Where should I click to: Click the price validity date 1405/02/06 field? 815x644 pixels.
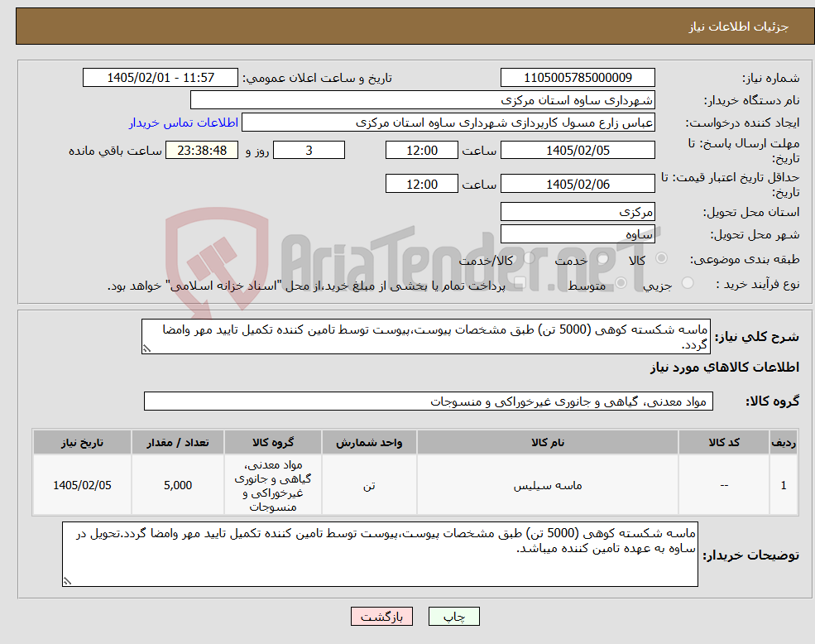578,184
